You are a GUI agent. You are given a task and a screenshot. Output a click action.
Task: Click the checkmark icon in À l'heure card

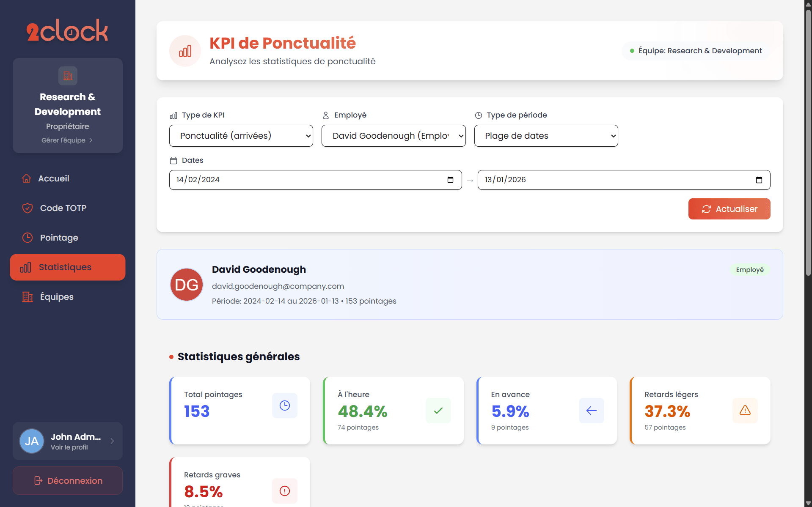coord(438,410)
